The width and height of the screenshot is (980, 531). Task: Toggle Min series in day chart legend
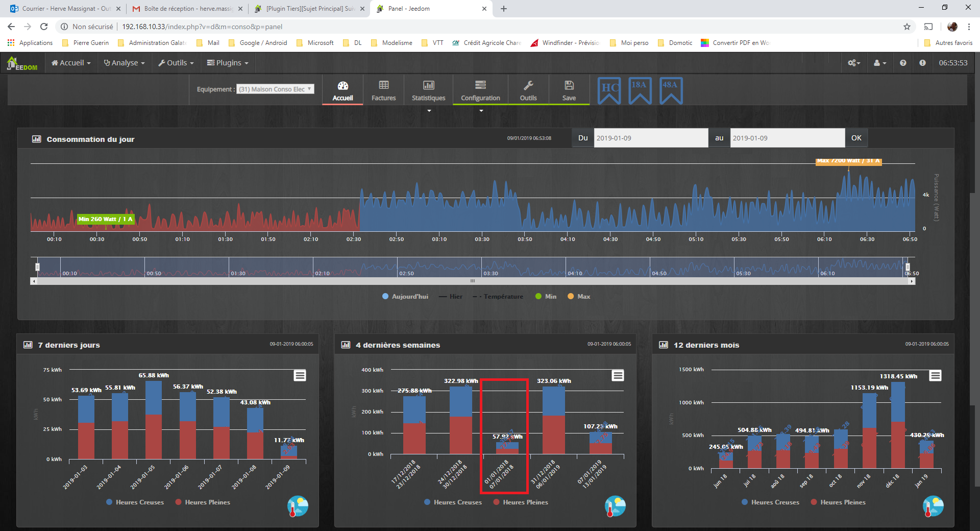point(546,297)
